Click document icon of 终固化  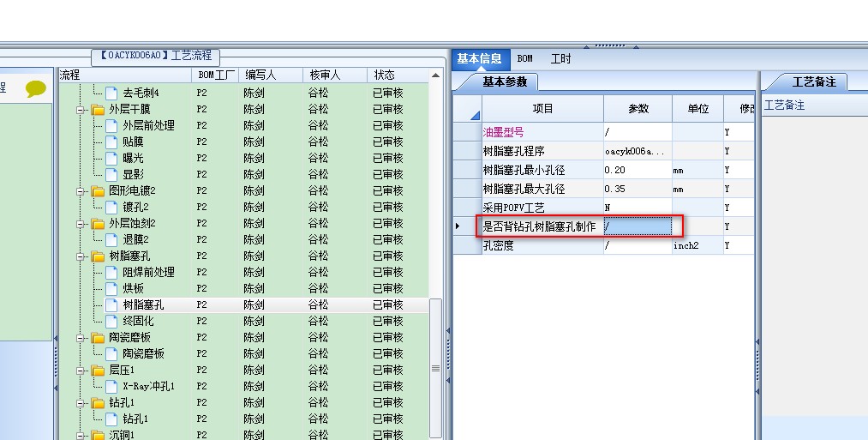[x=112, y=322]
